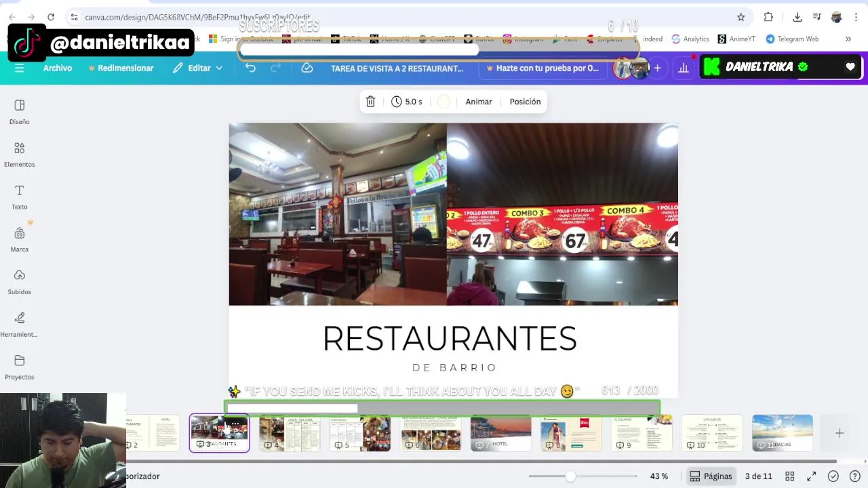Image resolution: width=868 pixels, height=488 pixels.
Task: Select page 10 thumbnail
Action: pyautogui.click(x=713, y=432)
